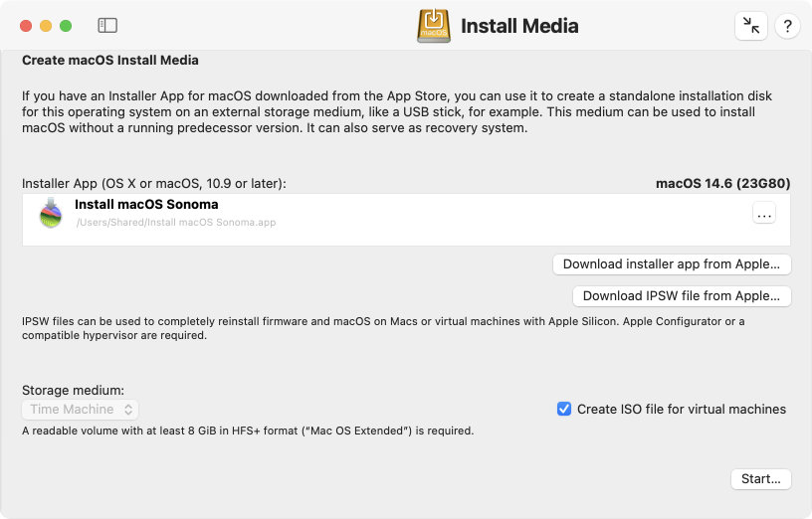Click the Install Media app icon in the title bar
The image size is (812, 519).
pos(434,26)
